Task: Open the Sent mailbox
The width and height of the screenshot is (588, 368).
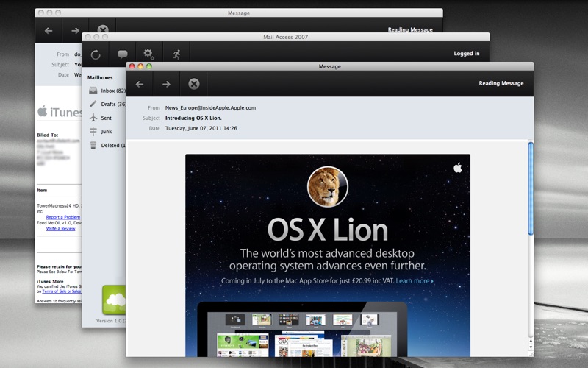Action: (107, 118)
